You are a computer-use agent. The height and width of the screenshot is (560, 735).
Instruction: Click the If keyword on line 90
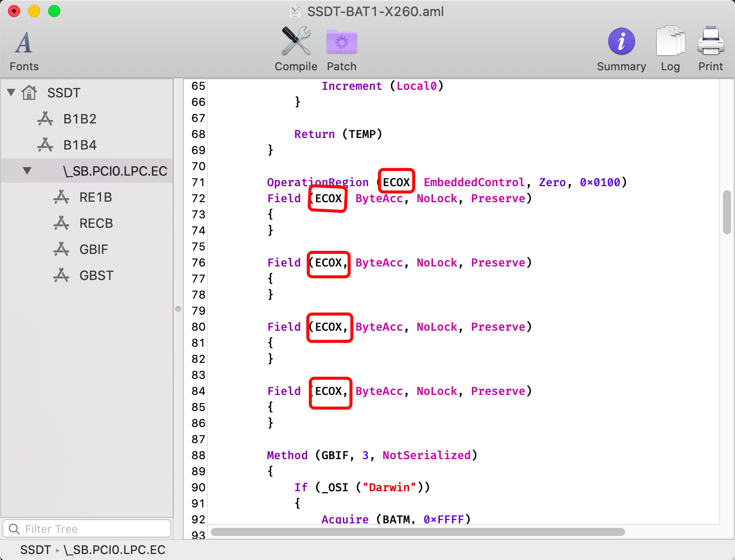click(301, 487)
